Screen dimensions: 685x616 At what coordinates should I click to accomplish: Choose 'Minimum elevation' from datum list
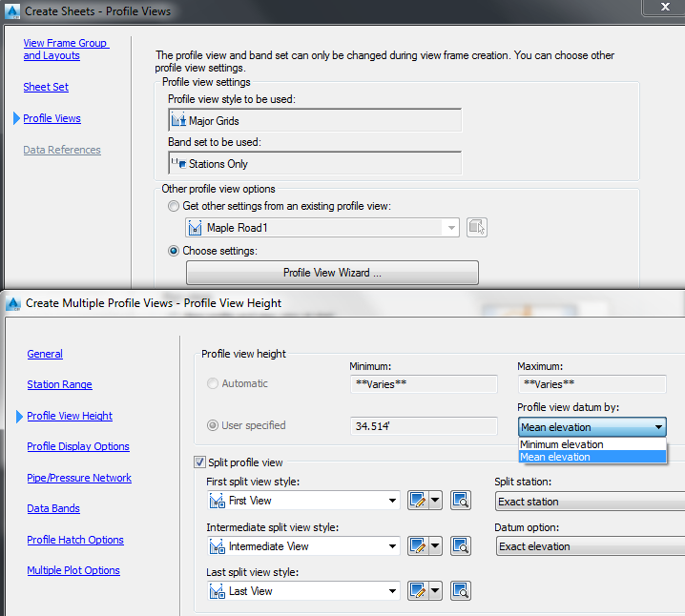[562, 444]
